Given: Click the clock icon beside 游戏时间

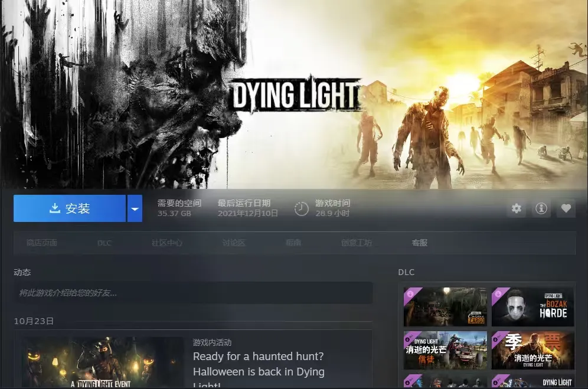Looking at the screenshot, I should click(302, 208).
